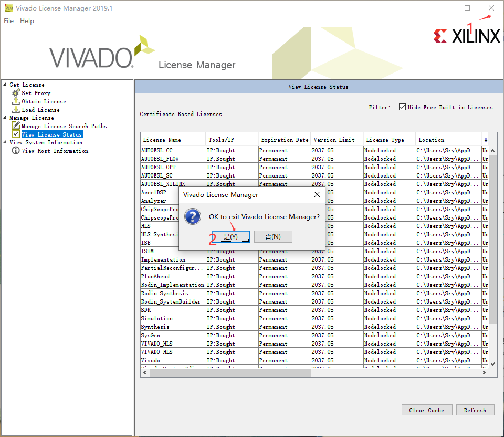Image resolution: width=504 pixels, height=437 pixels.
Task: Click the vertical scrollbar up arrow
Action: tap(492, 151)
